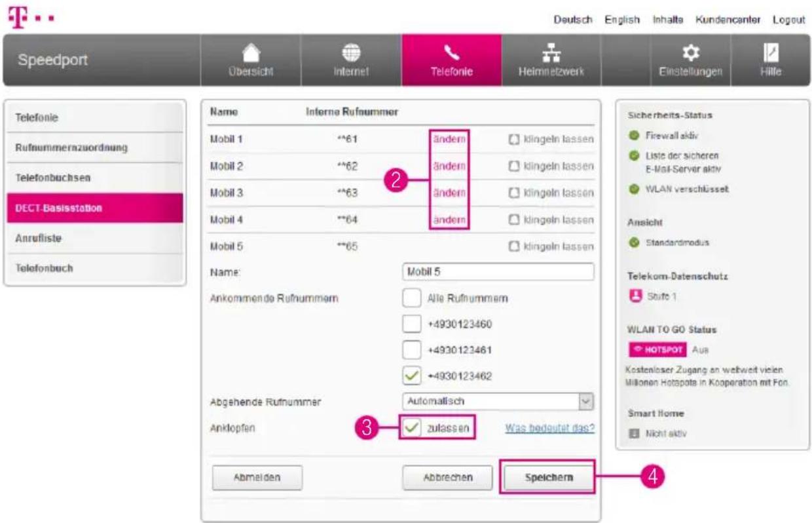The height and width of the screenshot is (523, 812).
Task: Toggle the Anklopfen zulassen checkbox
Action: click(411, 427)
